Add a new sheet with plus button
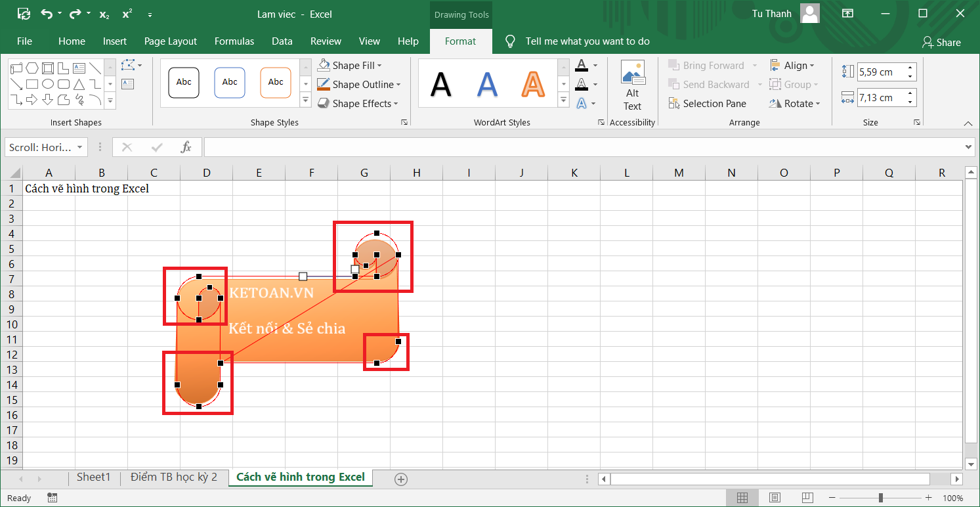The height and width of the screenshot is (507, 980). [x=401, y=479]
